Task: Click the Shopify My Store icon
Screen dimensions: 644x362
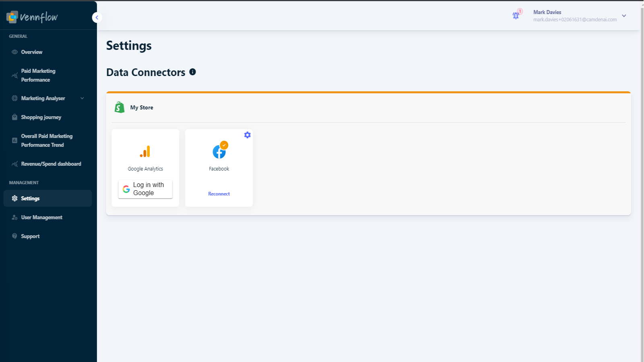Action: point(120,107)
